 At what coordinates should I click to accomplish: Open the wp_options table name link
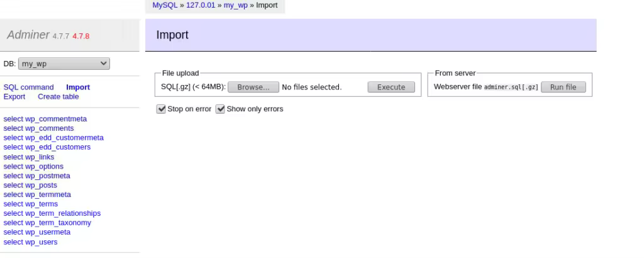(x=45, y=166)
